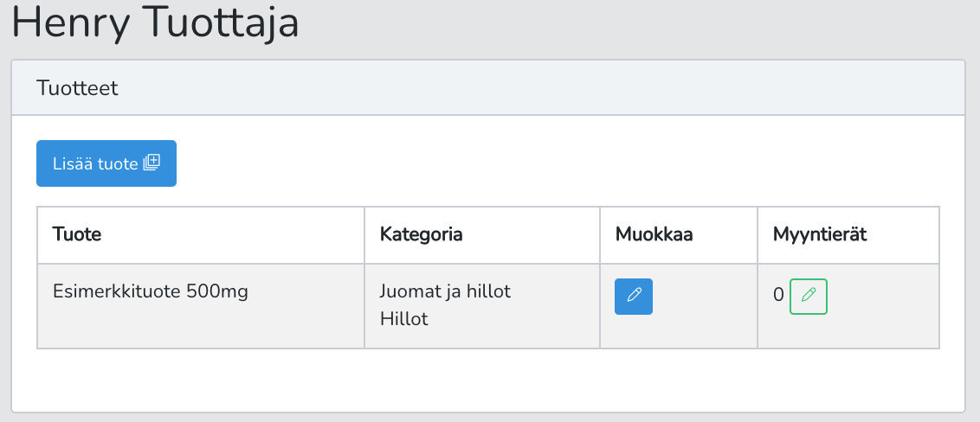Click the Myyntierät column header
The image size is (980, 422).
[820, 234]
